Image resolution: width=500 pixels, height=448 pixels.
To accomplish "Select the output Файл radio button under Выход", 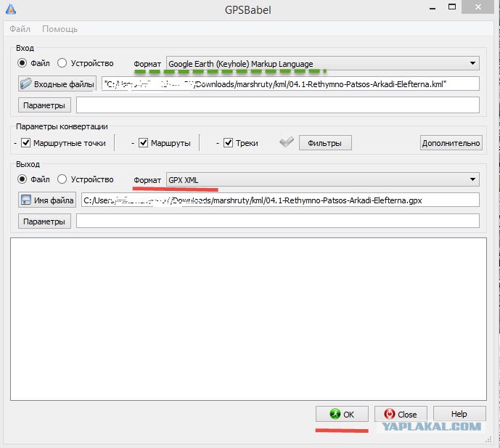I will 22,179.
